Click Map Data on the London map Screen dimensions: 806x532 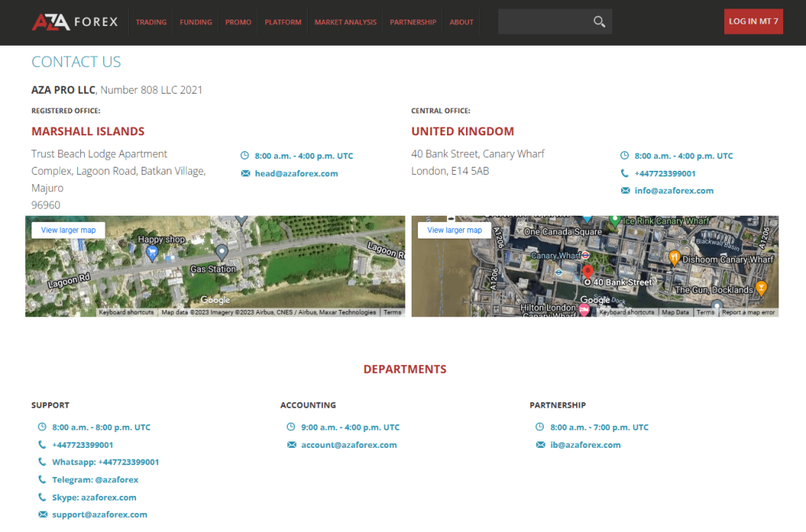pyautogui.click(x=675, y=312)
